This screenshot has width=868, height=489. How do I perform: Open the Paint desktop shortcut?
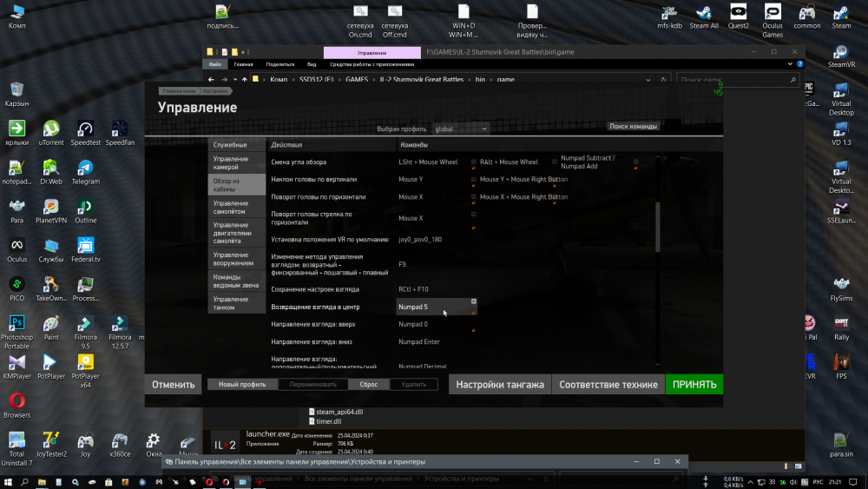coord(51,327)
